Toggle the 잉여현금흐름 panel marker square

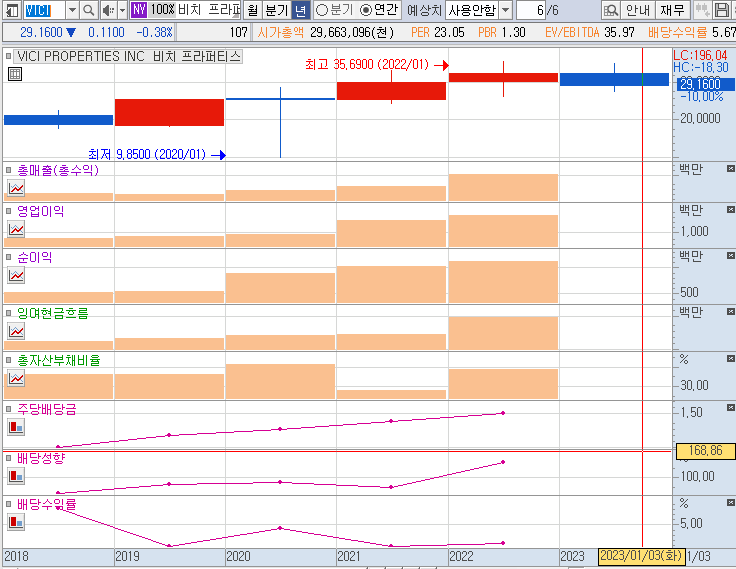pos(8,313)
